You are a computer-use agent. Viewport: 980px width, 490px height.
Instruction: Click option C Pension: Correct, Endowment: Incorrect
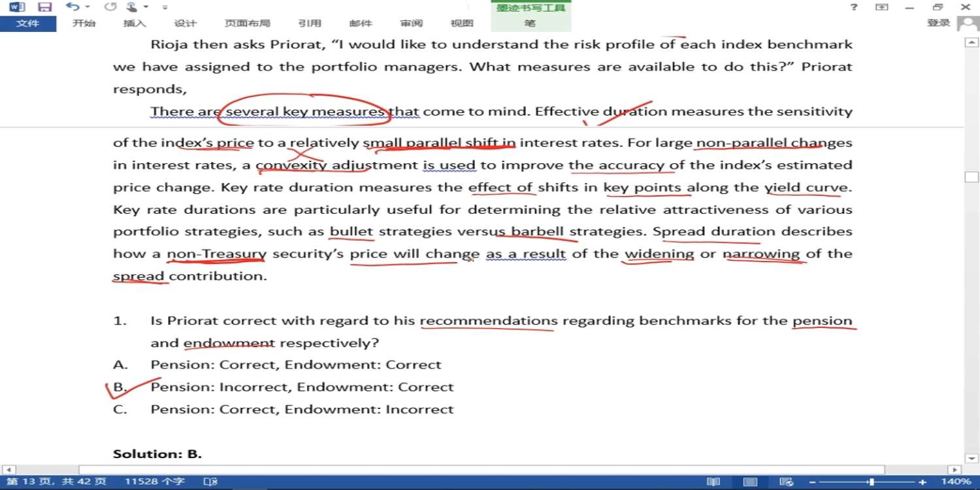click(x=302, y=409)
